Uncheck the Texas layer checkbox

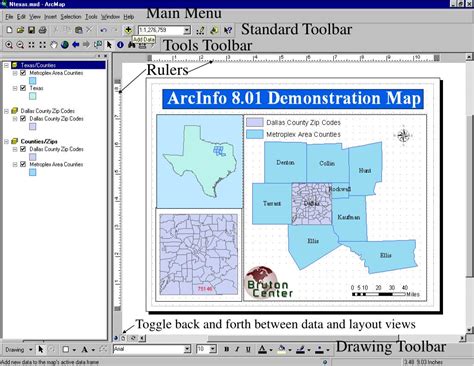pyautogui.click(x=23, y=88)
